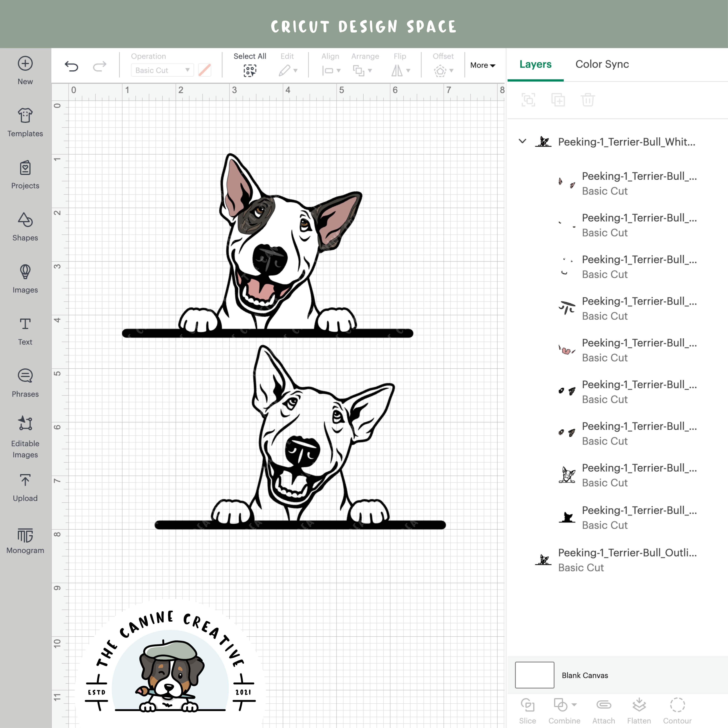Expand the More options menu
The width and height of the screenshot is (728, 728).
[x=483, y=65]
